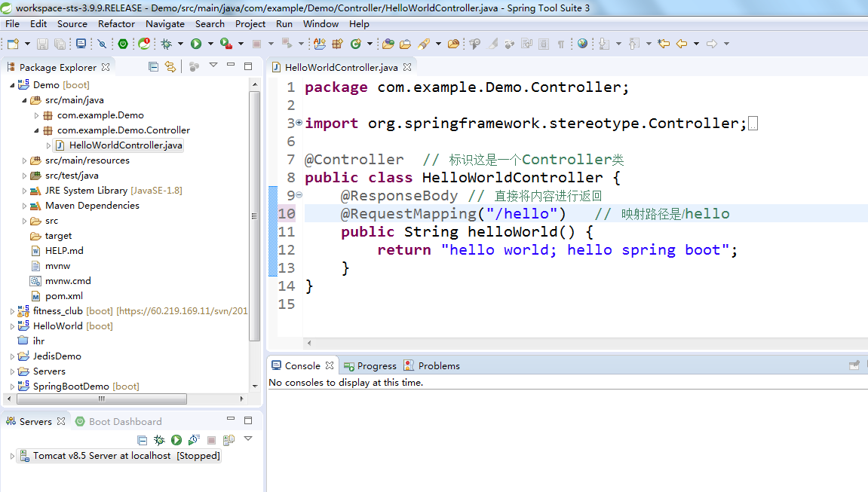
Task: Click the Open Type folder icon
Action: point(388,44)
